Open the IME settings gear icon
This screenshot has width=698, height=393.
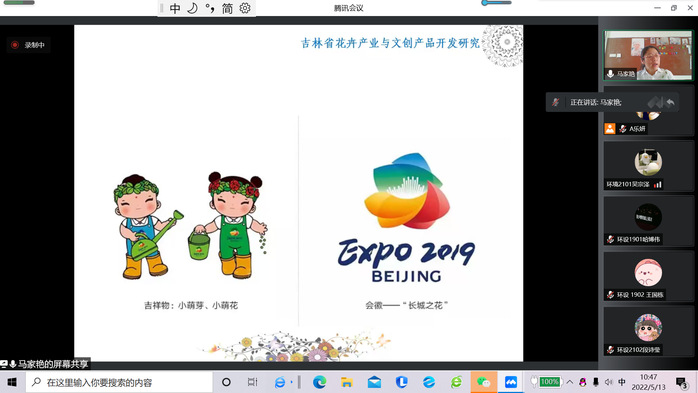coord(245,8)
